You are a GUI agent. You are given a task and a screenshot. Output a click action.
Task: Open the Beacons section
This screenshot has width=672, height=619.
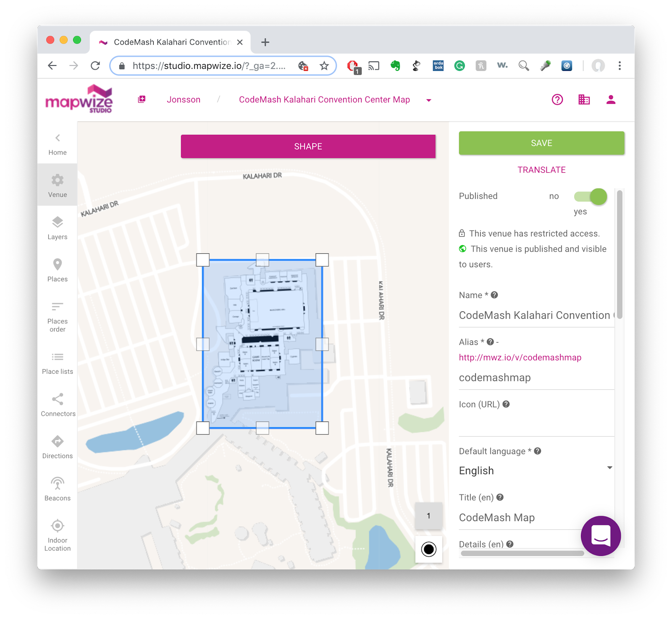point(58,489)
